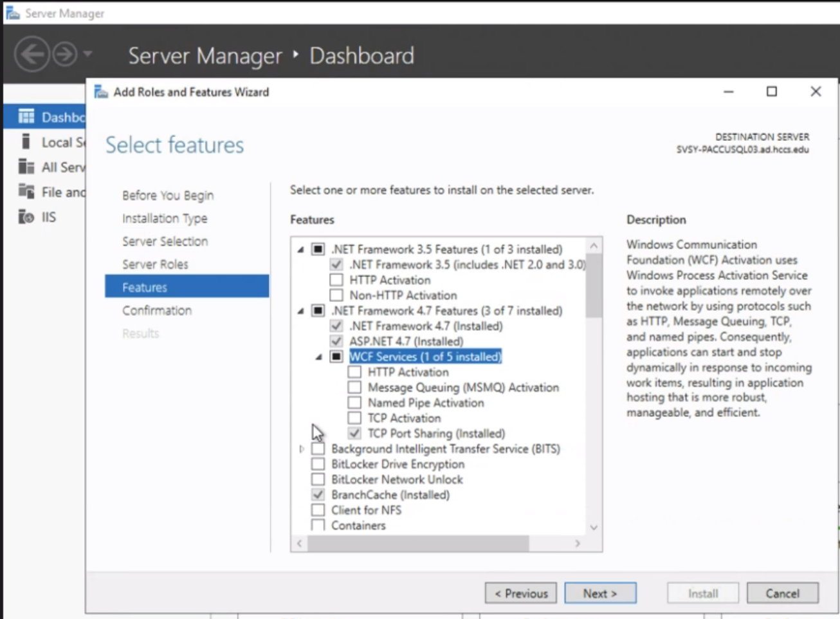
Task: Toggle the .NET Framework 4.7 Features checkbox
Action: (318, 311)
